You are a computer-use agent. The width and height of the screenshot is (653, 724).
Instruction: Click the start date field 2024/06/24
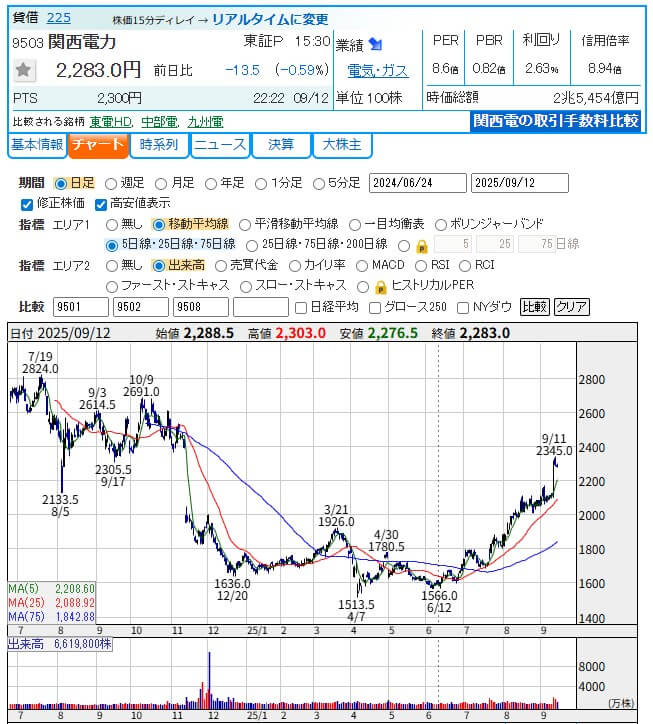click(x=417, y=183)
